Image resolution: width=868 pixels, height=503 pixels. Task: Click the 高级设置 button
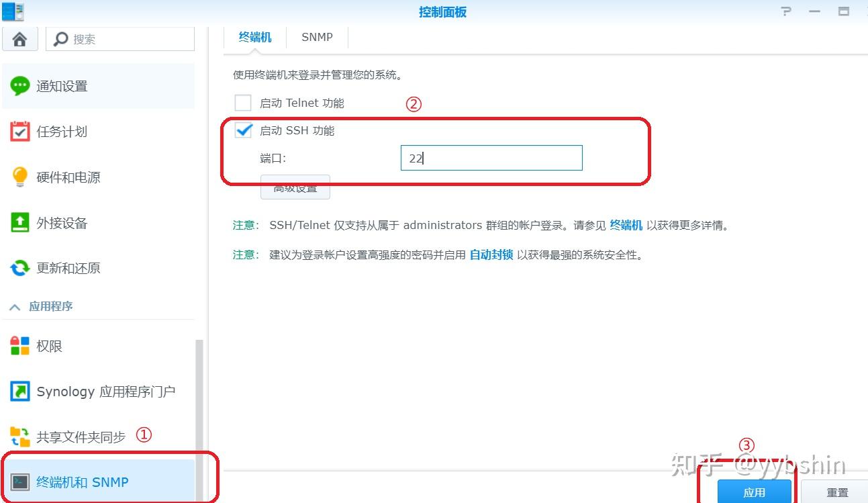pos(295,187)
